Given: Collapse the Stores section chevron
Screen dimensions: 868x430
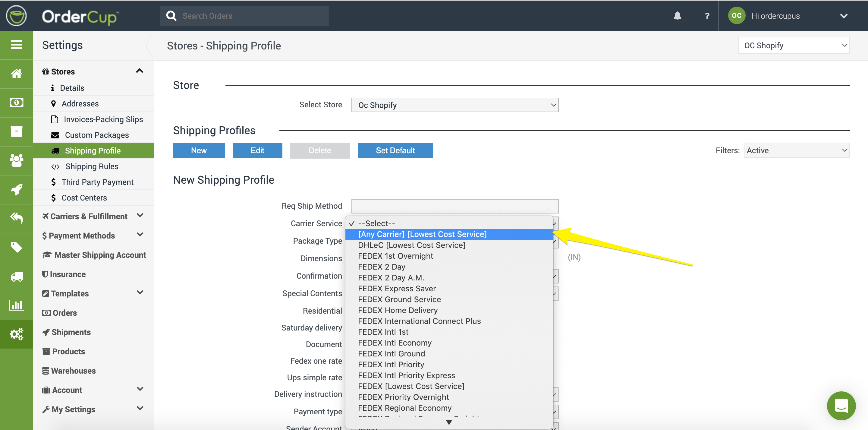Looking at the screenshot, I should click(140, 71).
